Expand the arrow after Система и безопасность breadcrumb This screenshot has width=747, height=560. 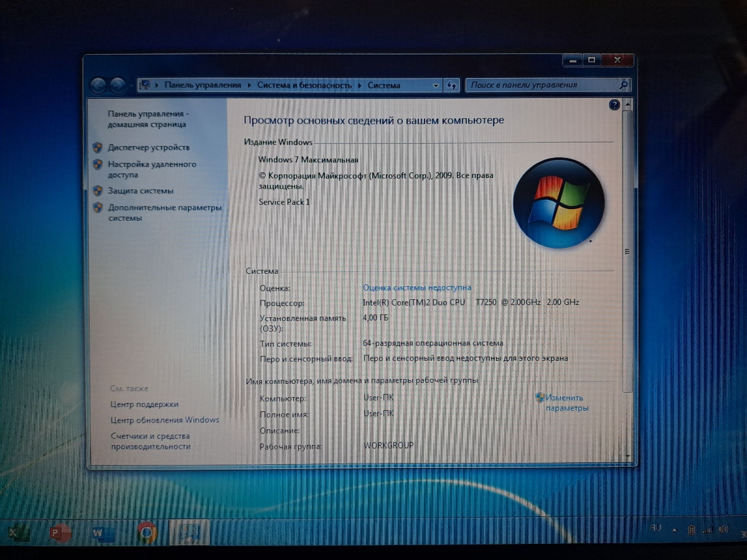coord(360,85)
